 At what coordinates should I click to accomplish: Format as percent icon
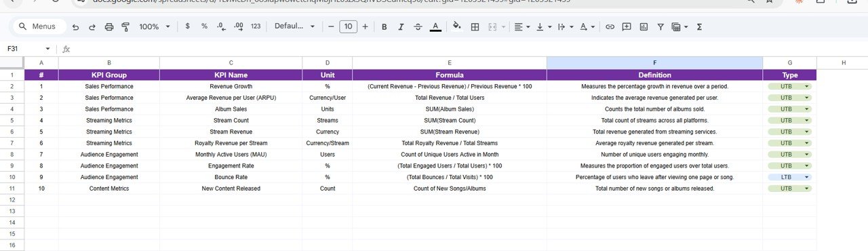tap(204, 26)
